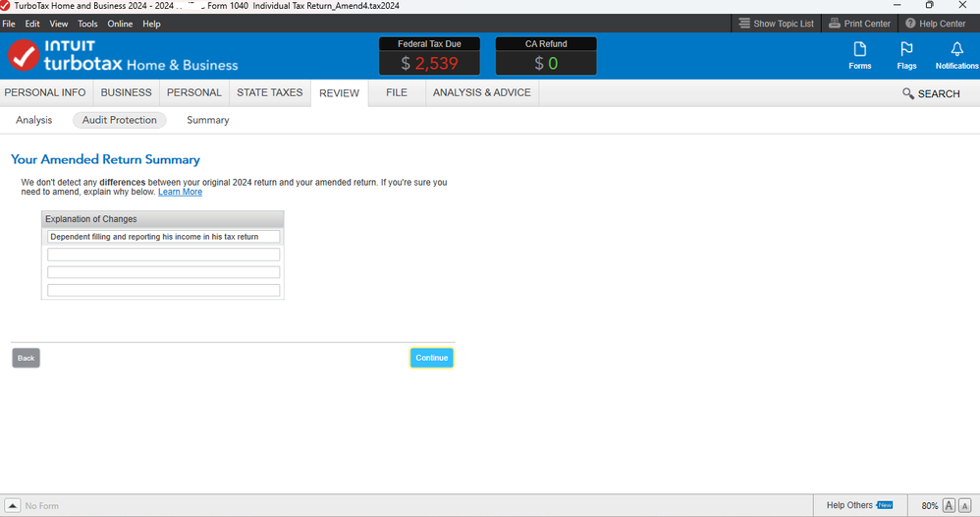Select the Analysis sub-tab
The width and height of the screenshot is (980, 517).
pos(33,120)
